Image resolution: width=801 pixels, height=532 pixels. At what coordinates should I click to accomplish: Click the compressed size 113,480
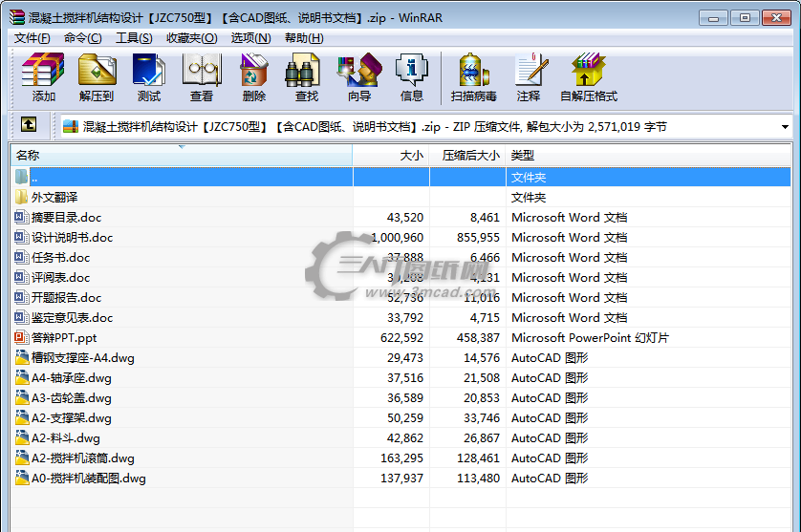pos(478,478)
